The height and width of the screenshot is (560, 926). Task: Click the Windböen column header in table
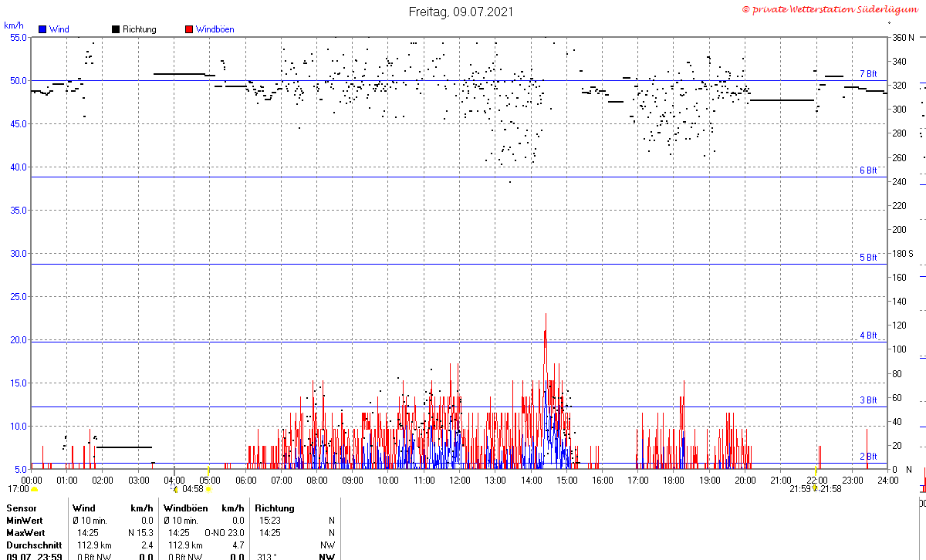tap(185, 508)
